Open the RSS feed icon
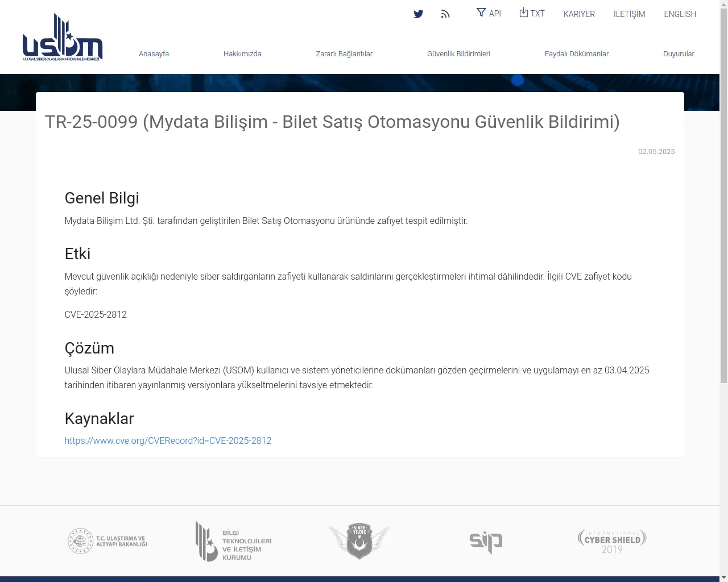This screenshot has height=582, width=728. click(x=445, y=14)
